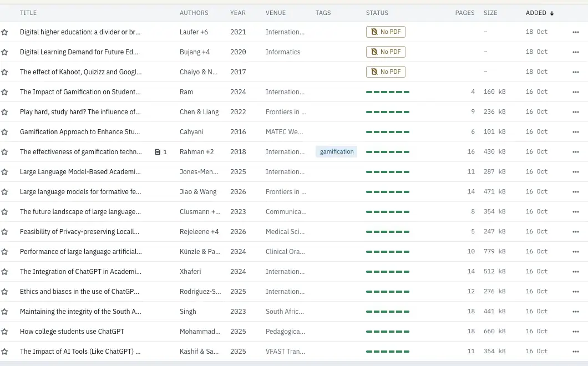Click status progress bar of Ram row

[x=387, y=92]
